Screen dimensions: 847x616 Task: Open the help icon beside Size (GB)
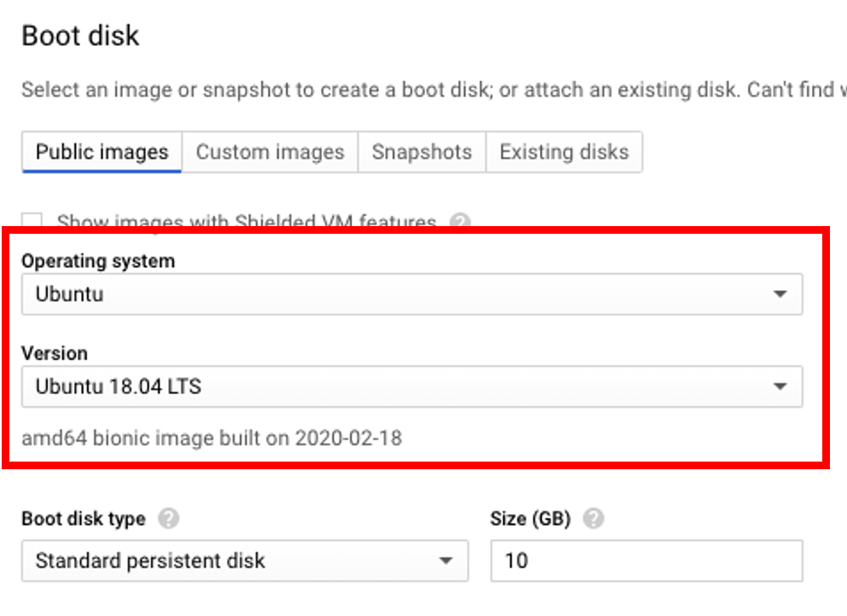(x=594, y=519)
